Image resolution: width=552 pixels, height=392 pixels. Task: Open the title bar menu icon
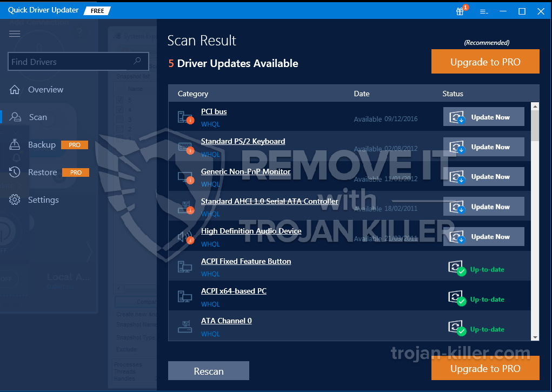point(484,11)
